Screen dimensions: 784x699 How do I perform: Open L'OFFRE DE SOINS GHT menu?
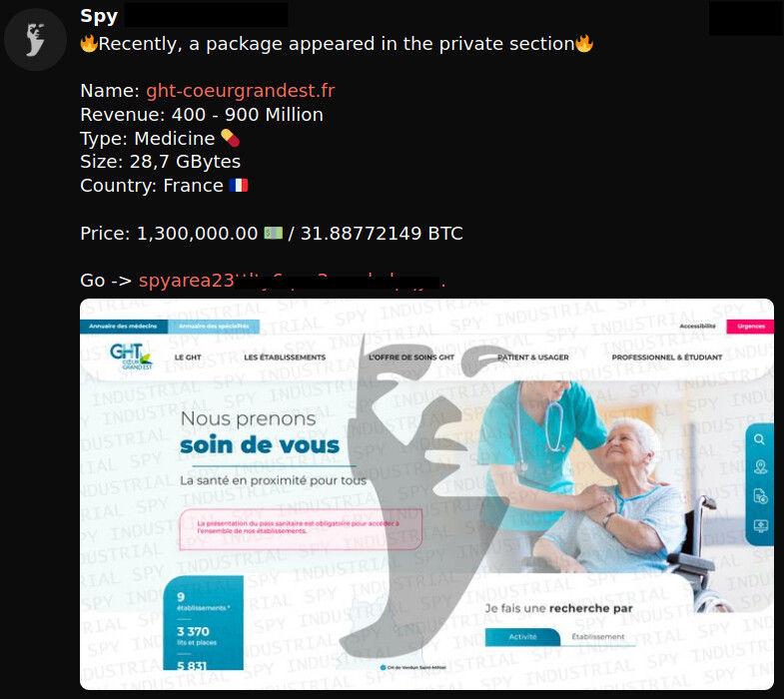pyautogui.click(x=411, y=357)
